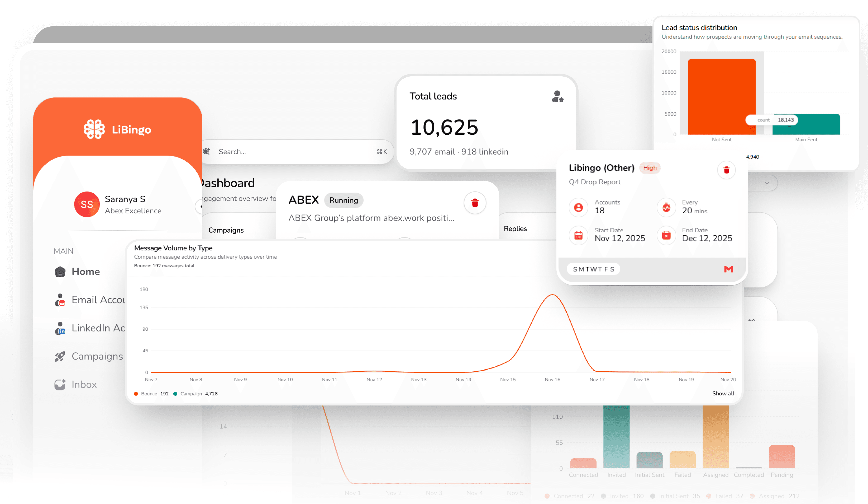This screenshot has height=504, width=868.
Task: Collapse sidebar using the arrow handle
Action: coord(201,207)
